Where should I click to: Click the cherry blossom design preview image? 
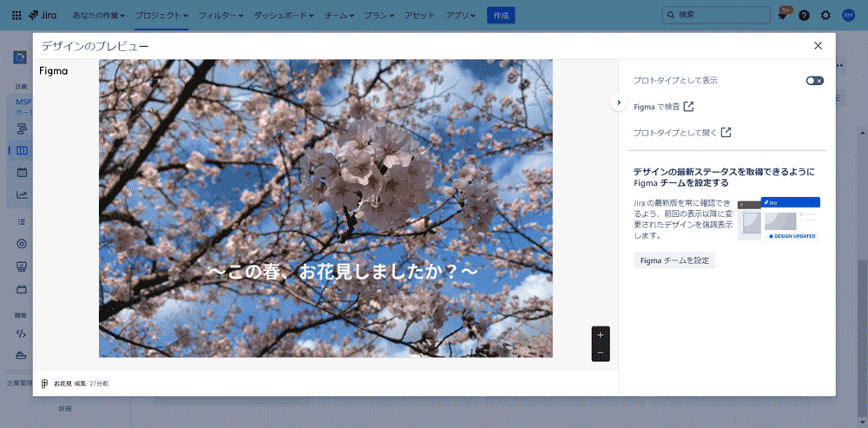point(325,208)
